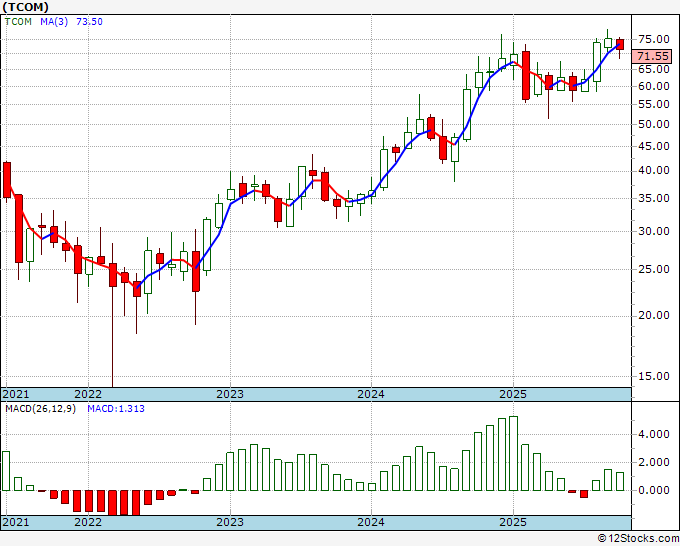Click 2021 on the price chart timeline
This screenshot has height=546, width=680.
(16, 394)
